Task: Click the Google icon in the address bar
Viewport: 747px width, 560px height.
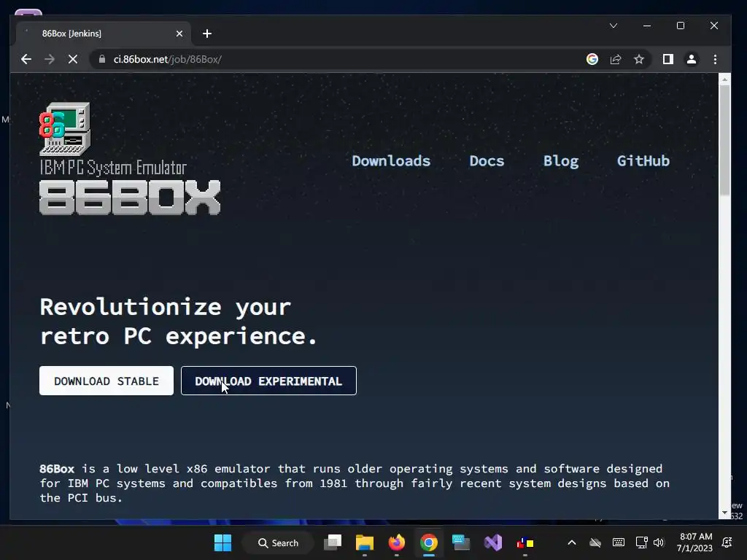Action: pos(592,59)
